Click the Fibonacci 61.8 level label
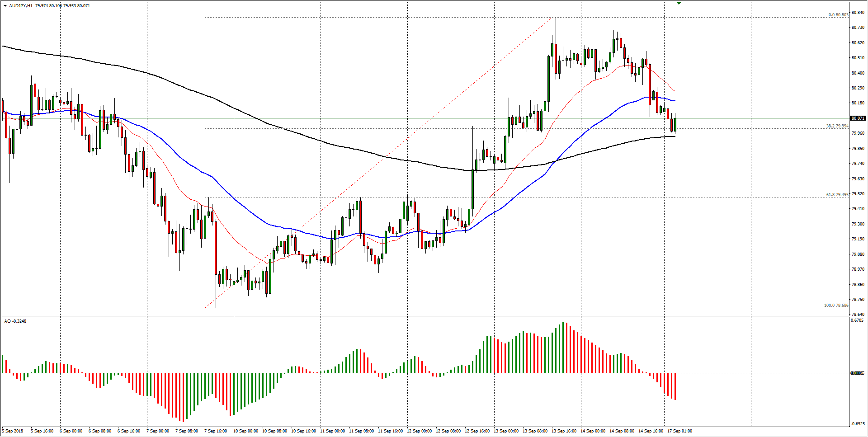Image resolution: width=868 pixels, height=437 pixels. pyautogui.click(x=837, y=195)
